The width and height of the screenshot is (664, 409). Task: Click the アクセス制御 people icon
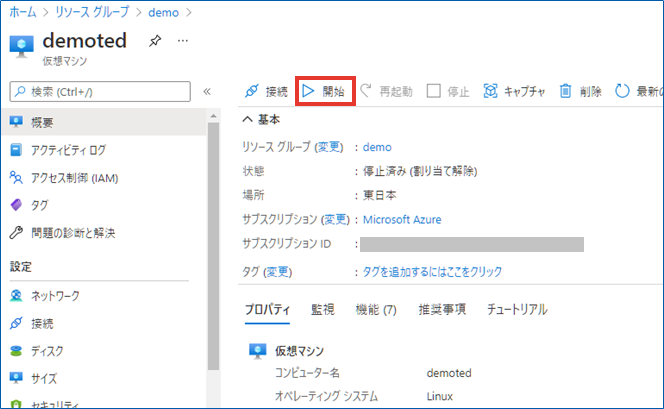click(x=16, y=177)
